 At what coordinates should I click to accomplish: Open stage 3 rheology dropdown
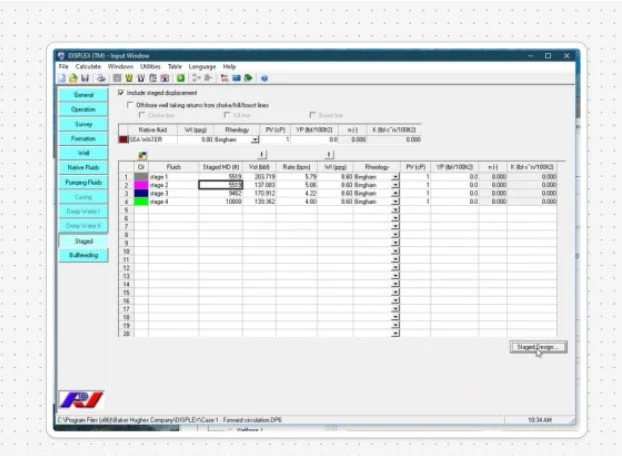coord(395,194)
